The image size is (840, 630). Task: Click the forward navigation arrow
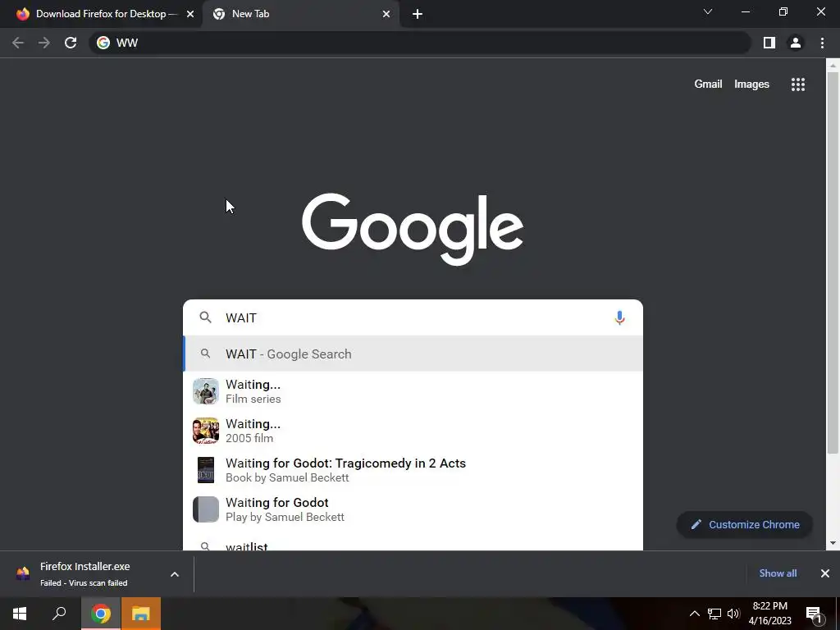click(44, 43)
